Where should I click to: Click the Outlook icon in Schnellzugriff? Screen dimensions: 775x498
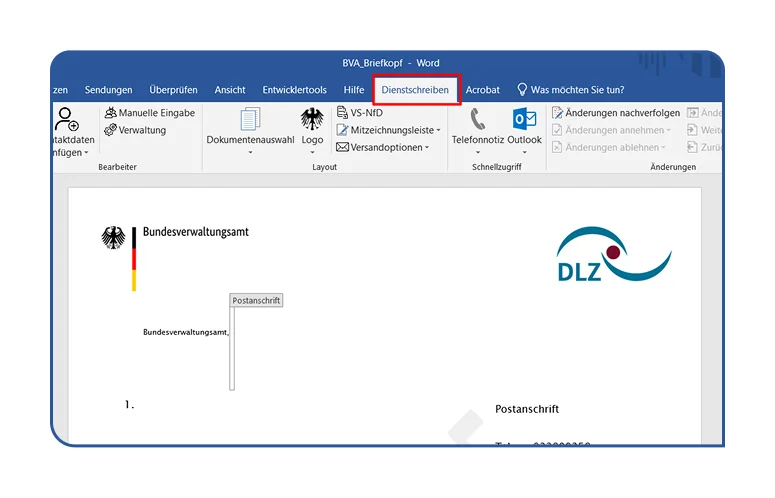coord(524,119)
